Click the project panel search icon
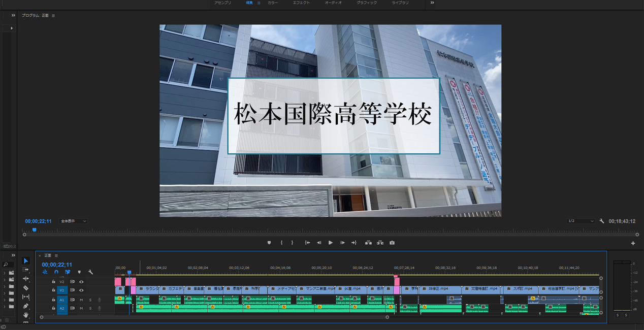 [6, 265]
